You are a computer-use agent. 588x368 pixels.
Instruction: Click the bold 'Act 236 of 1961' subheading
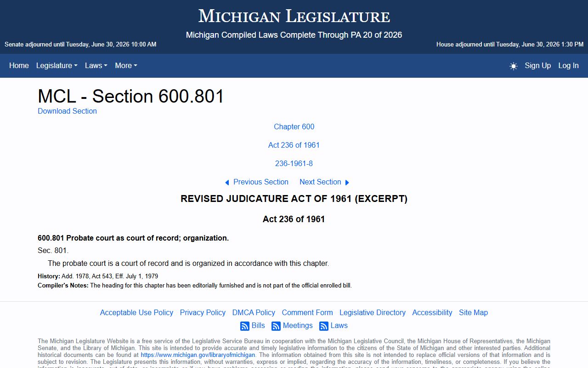coord(294,219)
